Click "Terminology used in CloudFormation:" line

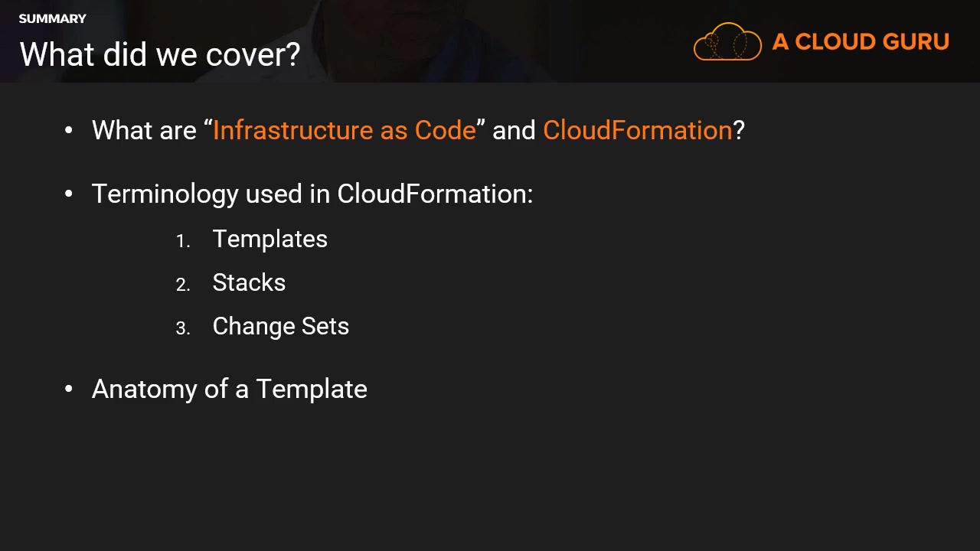click(312, 194)
